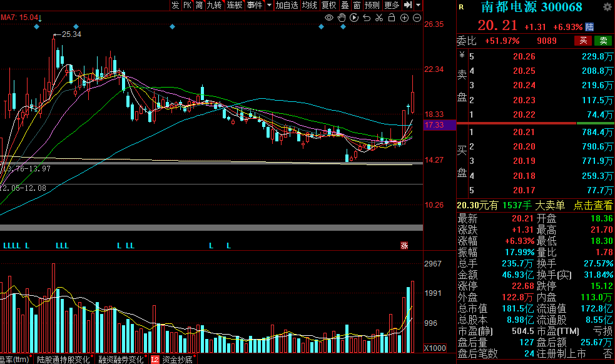Click the blue 陆 badge next to percentage
615x364 pixels.
[589, 27]
